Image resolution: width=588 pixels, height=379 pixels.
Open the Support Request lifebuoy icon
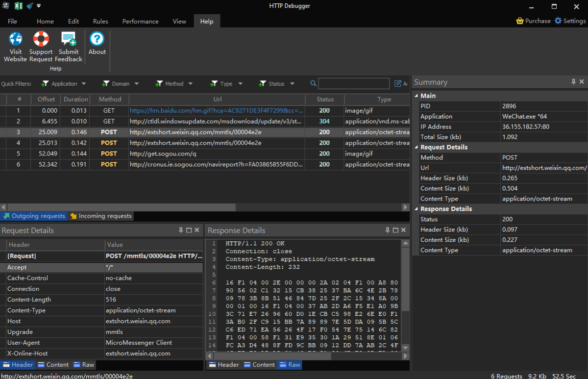click(41, 39)
